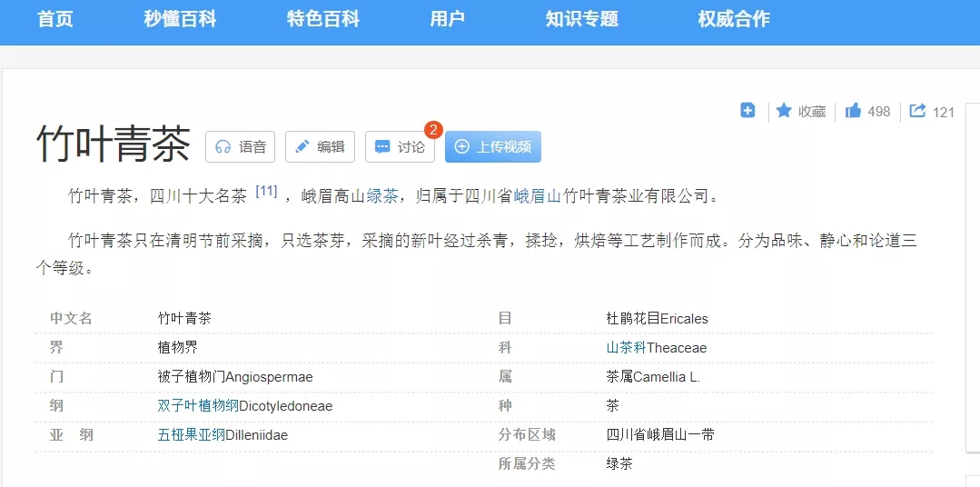Click the 中文名 field label
980x487 pixels.
[71, 319]
